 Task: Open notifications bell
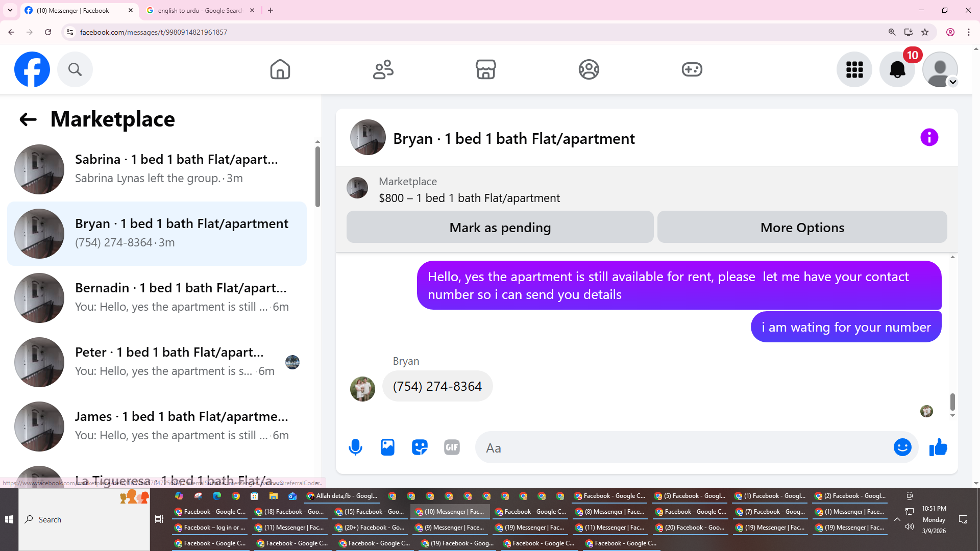click(897, 69)
